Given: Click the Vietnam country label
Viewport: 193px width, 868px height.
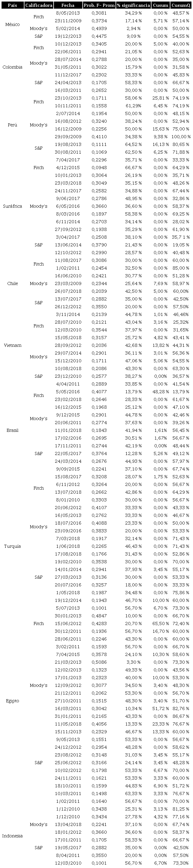Looking at the screenshot, I should [x=12, y=345].
